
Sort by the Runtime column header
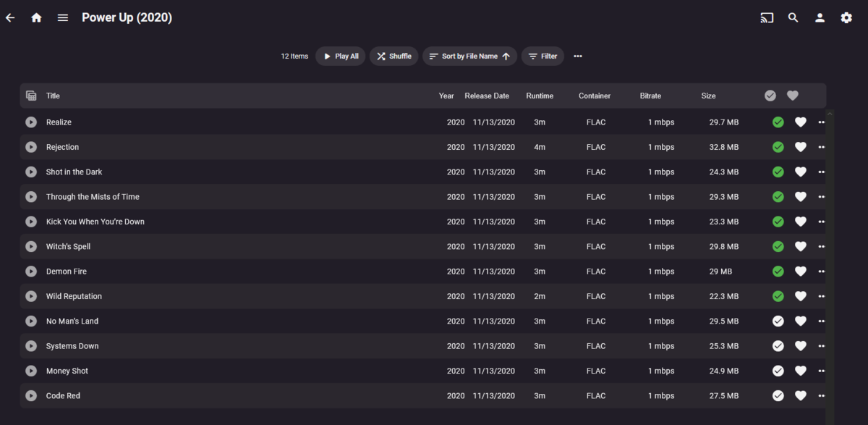coord(540,96)
